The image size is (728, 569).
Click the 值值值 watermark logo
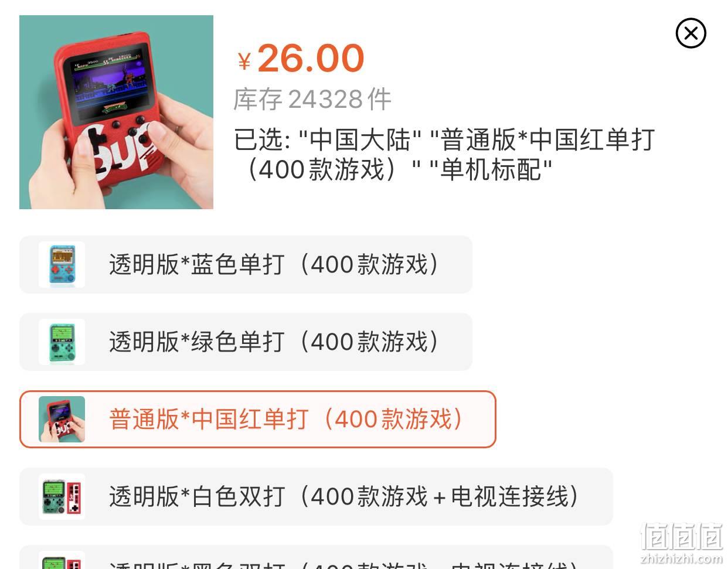681,536
